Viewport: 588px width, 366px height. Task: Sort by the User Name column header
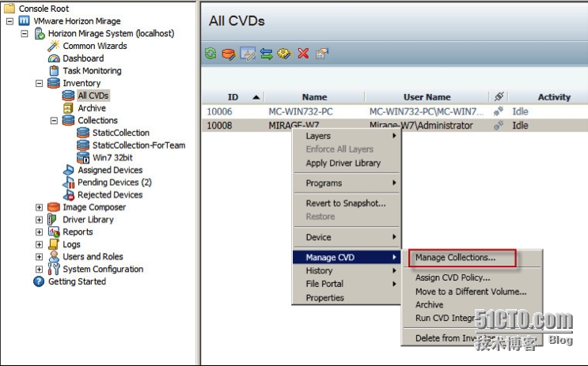point(427,97)
